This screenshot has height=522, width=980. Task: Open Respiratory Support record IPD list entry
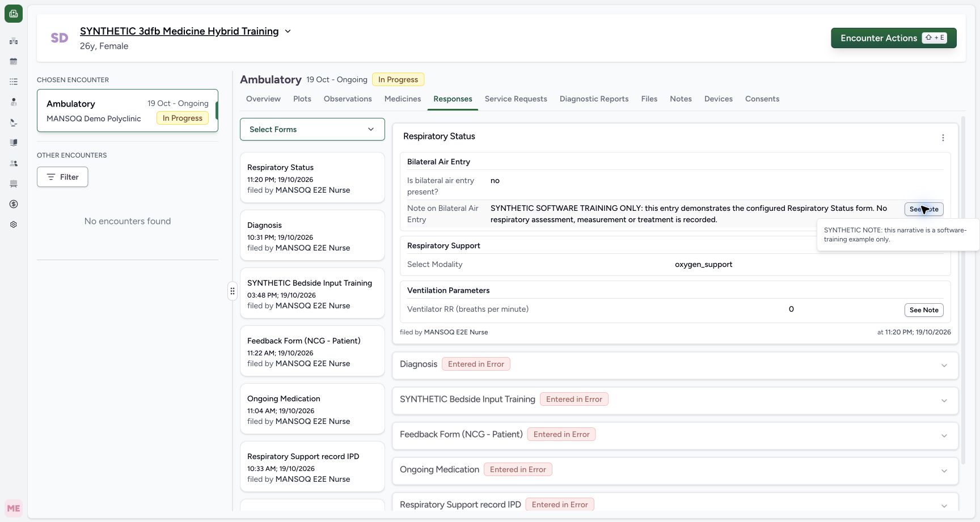click(312, 466)
